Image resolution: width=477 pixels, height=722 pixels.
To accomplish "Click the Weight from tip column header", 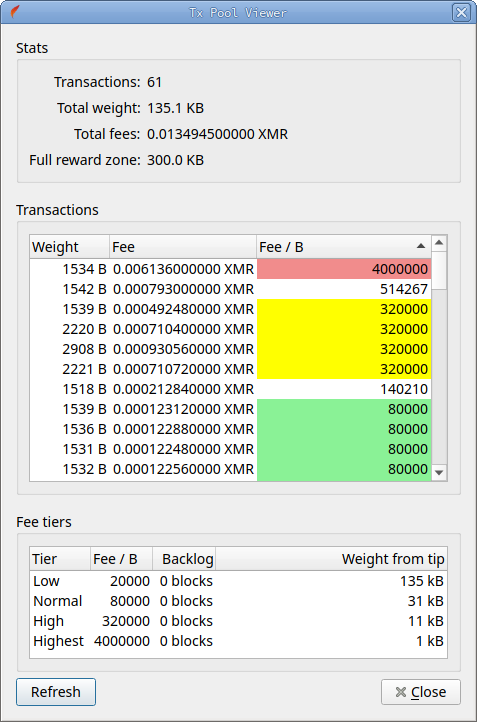I will coord(331,559).
